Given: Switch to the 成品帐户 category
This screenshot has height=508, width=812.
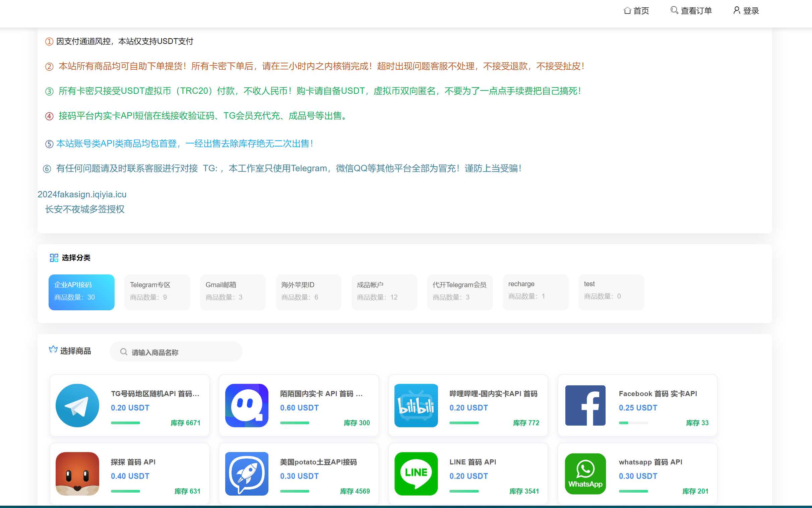Looking at the screenshot, I should [x=384, y=292].
